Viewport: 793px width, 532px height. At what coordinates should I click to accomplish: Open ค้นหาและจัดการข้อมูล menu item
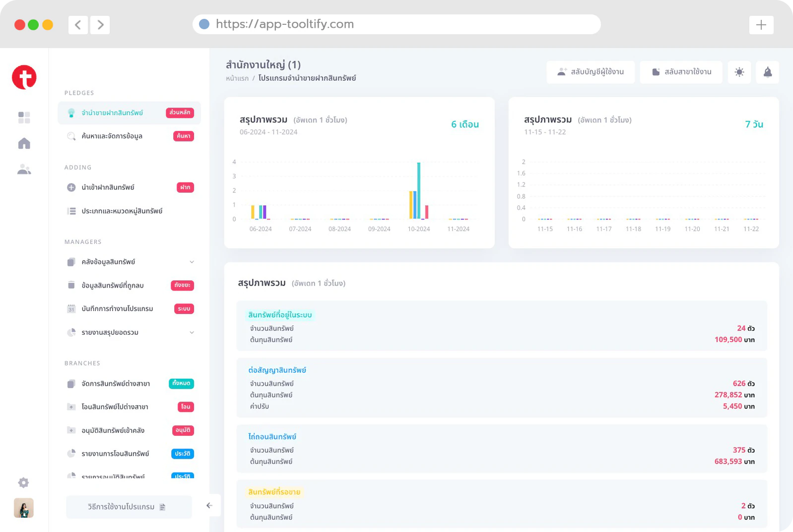[x=130, y=136]
